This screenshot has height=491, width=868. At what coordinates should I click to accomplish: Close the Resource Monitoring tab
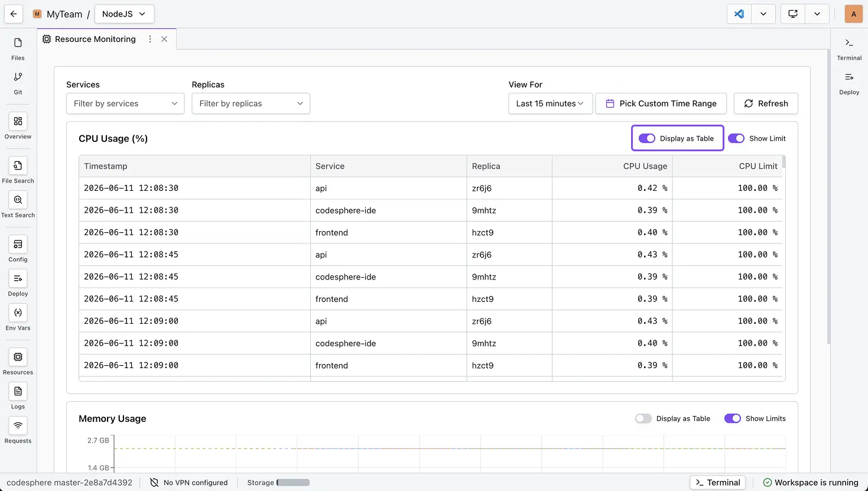click(164, 39)
